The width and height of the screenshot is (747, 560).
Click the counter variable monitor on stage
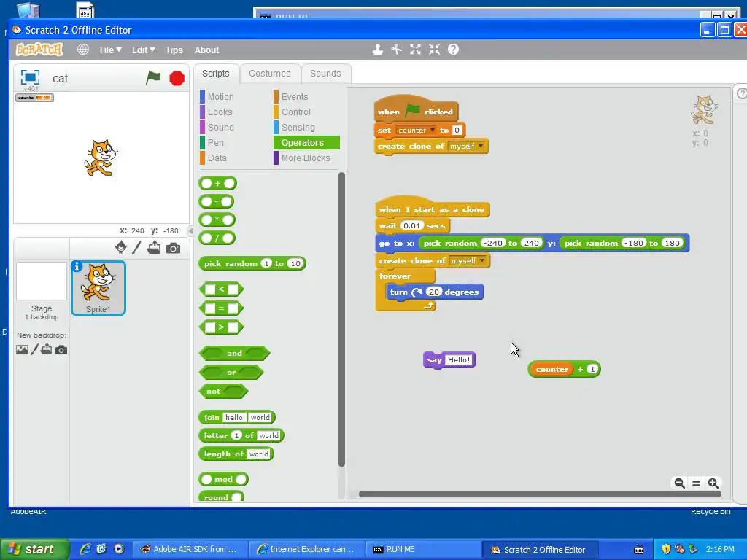[34, 98]
